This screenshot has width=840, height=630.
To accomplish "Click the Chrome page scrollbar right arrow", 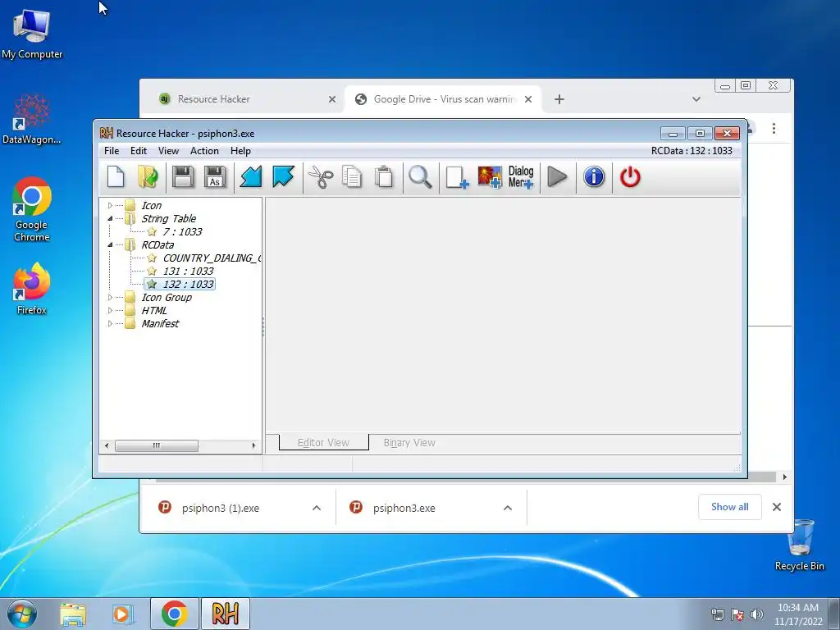I will point(785,477).
